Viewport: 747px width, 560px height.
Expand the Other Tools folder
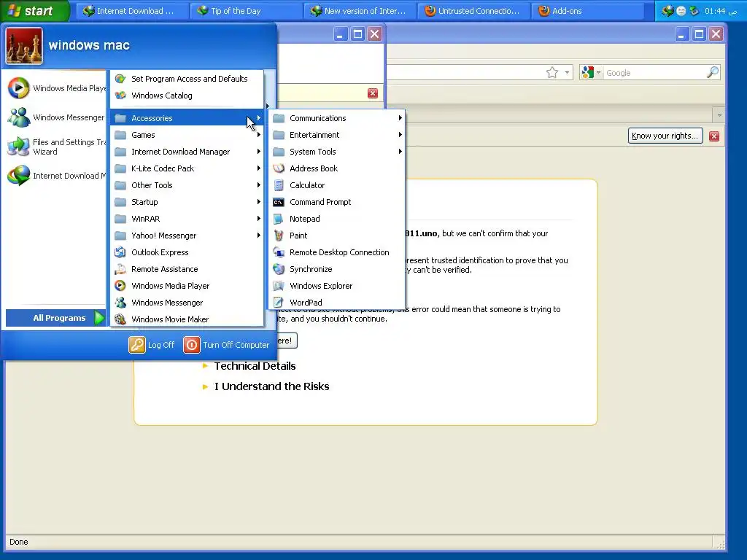187,185
